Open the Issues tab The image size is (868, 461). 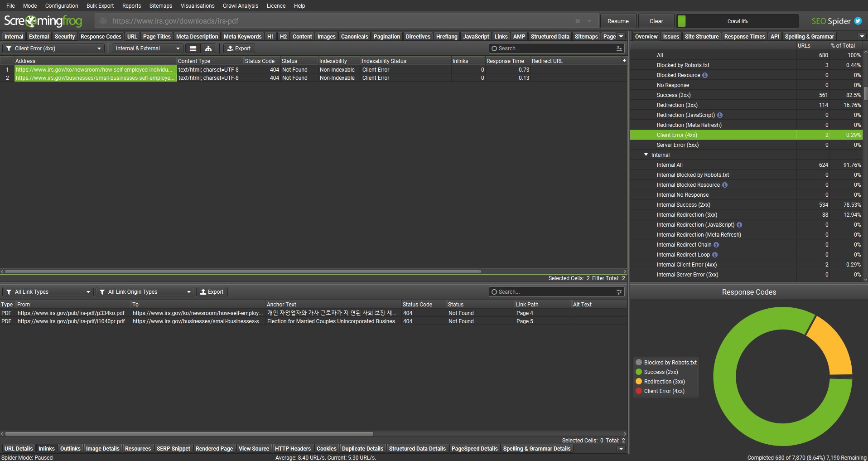[671, 37]
